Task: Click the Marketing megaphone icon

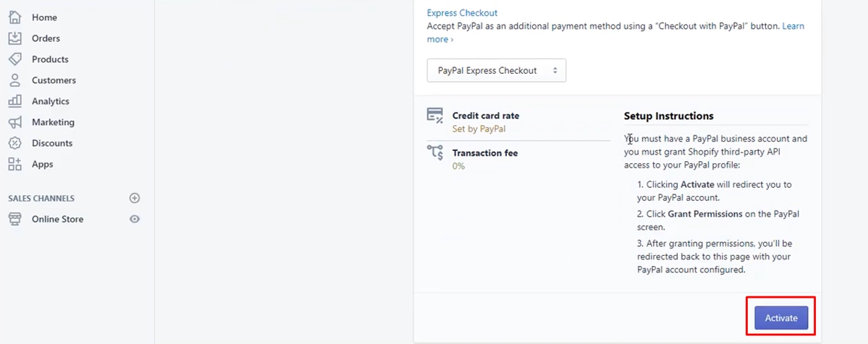Action: click(x=14, y=122)
